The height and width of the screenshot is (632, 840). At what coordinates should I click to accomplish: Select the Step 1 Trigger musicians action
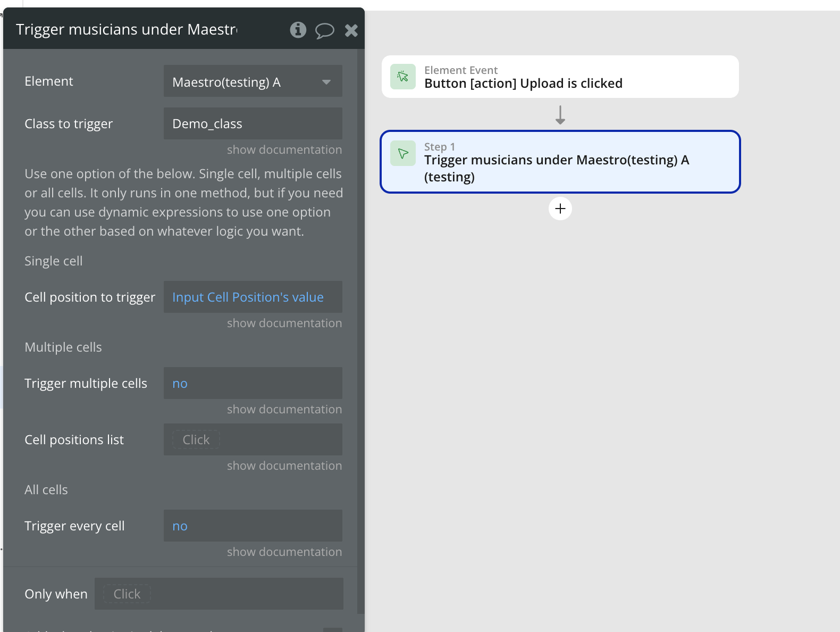pyautogui.click(x=560, y=162)
